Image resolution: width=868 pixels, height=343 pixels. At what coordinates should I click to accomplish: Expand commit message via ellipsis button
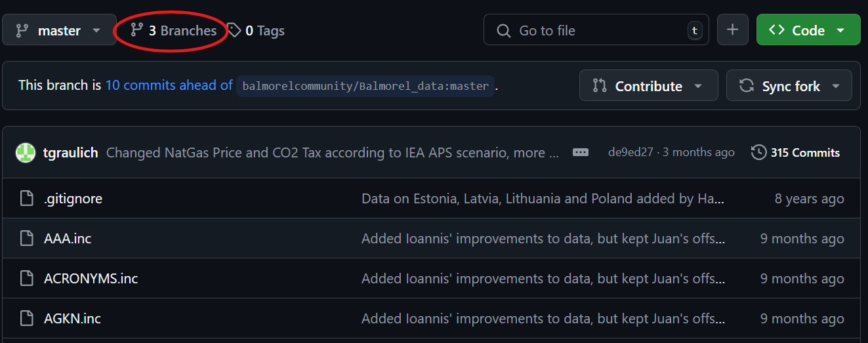pyautogui.click(x=581, y=152)
